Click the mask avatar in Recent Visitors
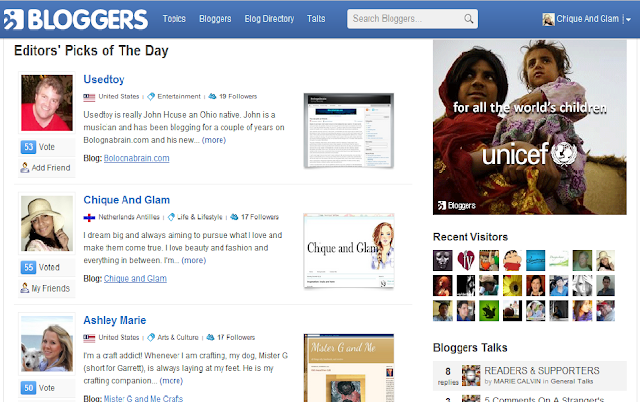 442,260
